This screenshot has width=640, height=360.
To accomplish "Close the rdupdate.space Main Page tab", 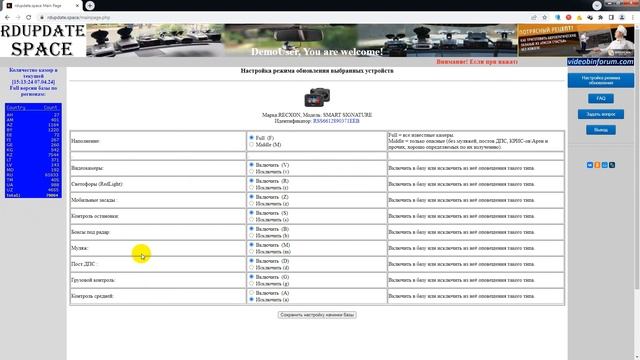I will 78,6.
